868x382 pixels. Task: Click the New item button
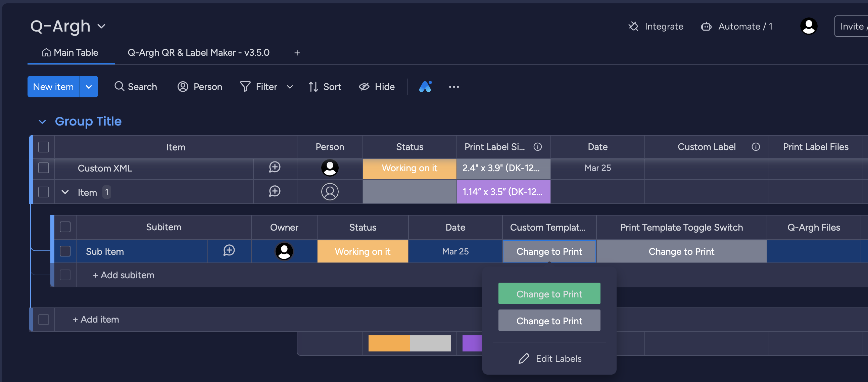(53, 87)
